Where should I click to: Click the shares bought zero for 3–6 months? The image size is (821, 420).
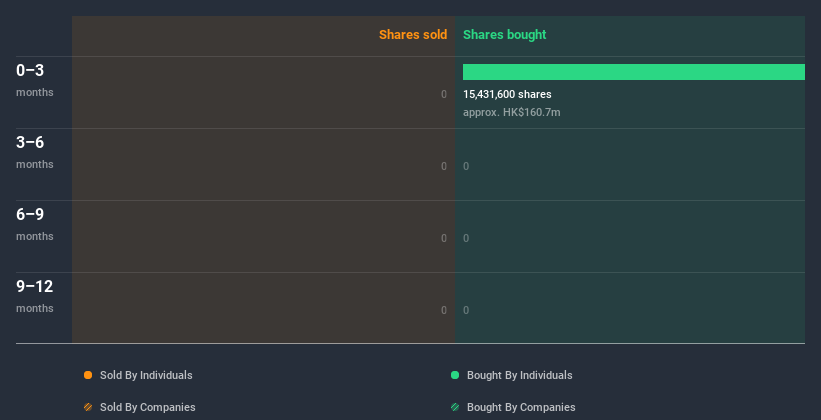click(x=466, y=166)
